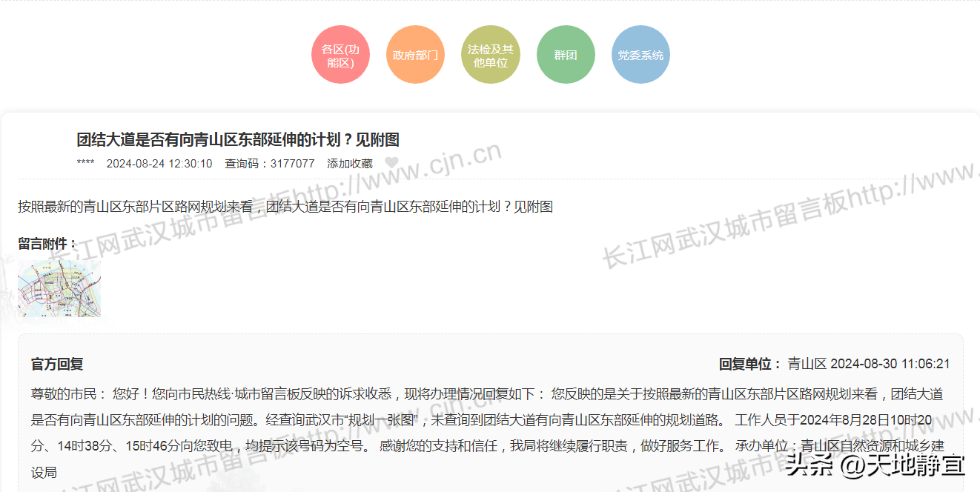This screenshot has height=492, width=980.
Task: Open the 政府部门 category
Action: pos(415,55)
